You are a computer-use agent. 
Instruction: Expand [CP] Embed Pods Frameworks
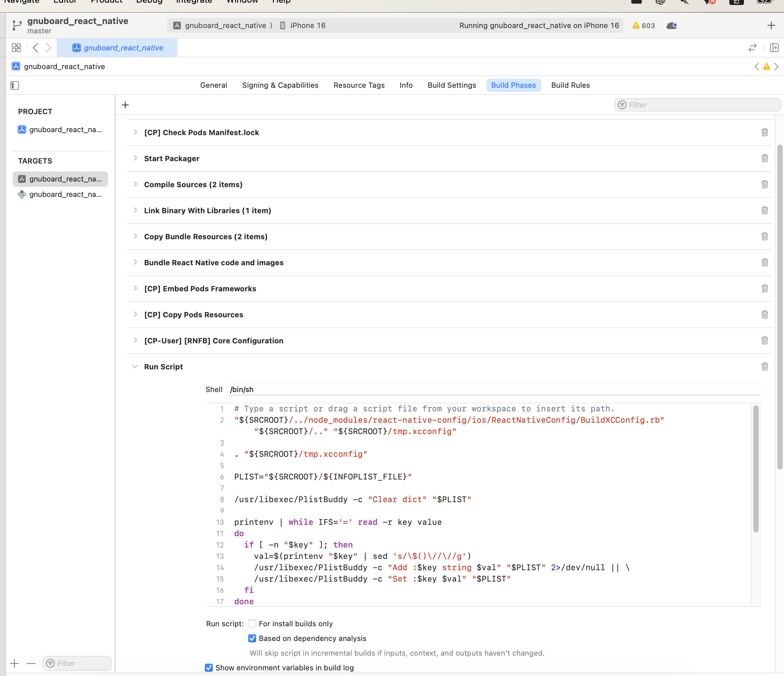(x=135, y=288)
